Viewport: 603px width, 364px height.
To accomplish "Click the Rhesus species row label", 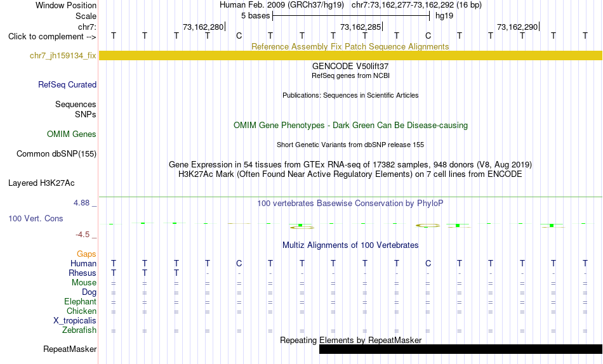I will coord(83,273).
